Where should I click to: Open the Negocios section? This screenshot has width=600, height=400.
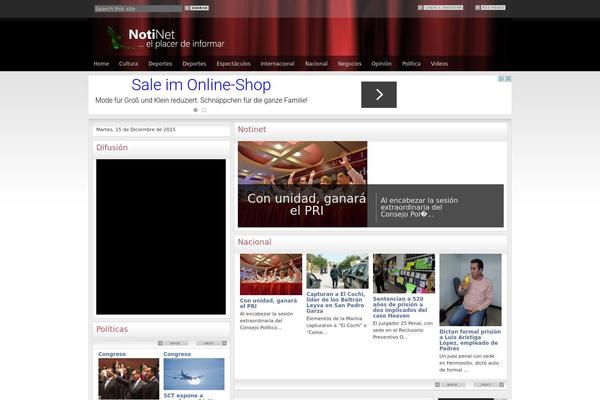pyautogui.click(x=349, y=64)
